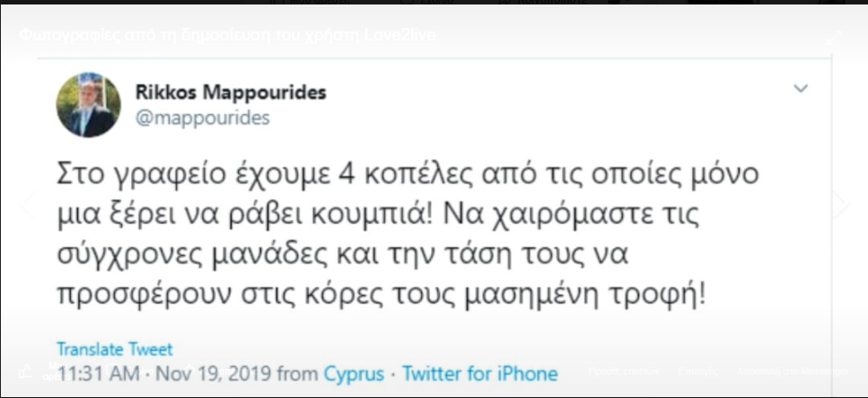Go to the next photo arrow
The height and width of the screenshot is (398, 868).
840,203
